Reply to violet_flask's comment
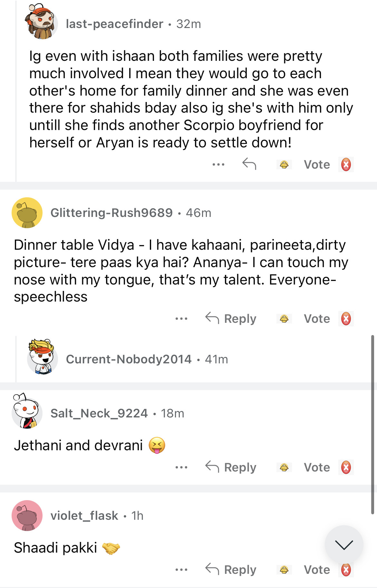Image resolution: width=377 pixels, height=588 pixels. tap(231, 570)
